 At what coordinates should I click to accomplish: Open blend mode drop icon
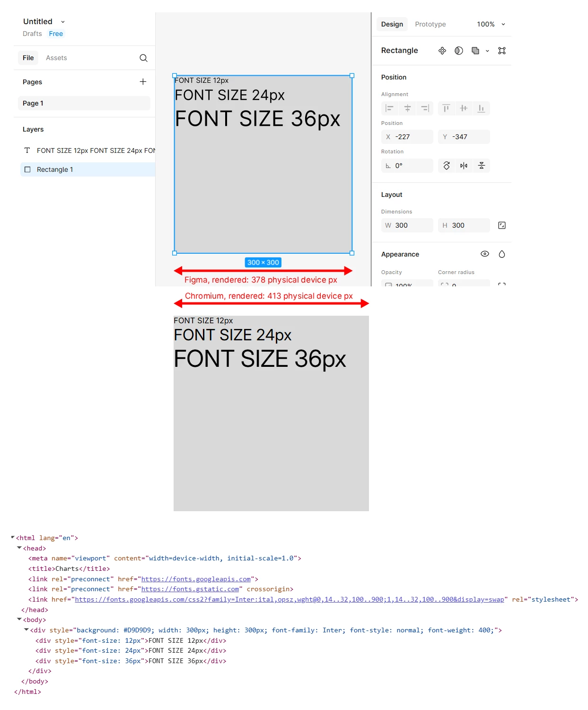click(x=502, y=254)
